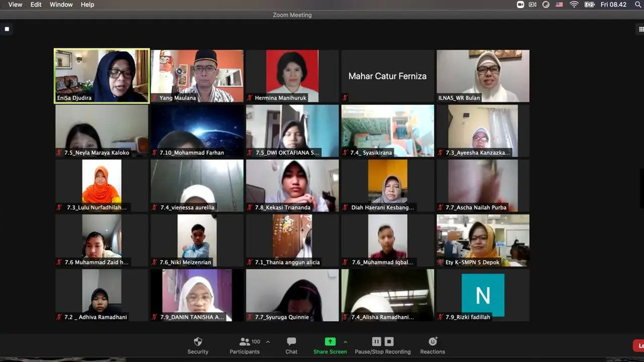The image size is (644, 362).
Task: Click muted mic icon beside Ety K-SMPN 5 Depok
Action: click(441, 262)
